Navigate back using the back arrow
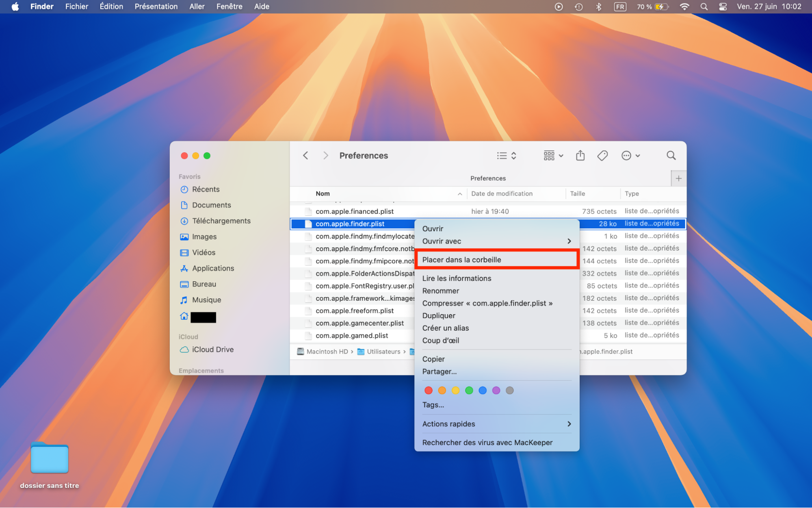 point(305,155)
